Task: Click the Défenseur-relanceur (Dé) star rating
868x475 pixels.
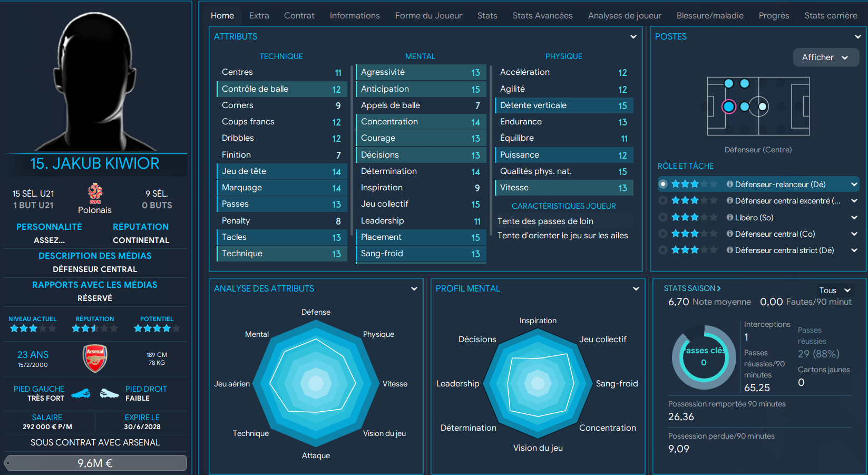Action: [694, 184]
